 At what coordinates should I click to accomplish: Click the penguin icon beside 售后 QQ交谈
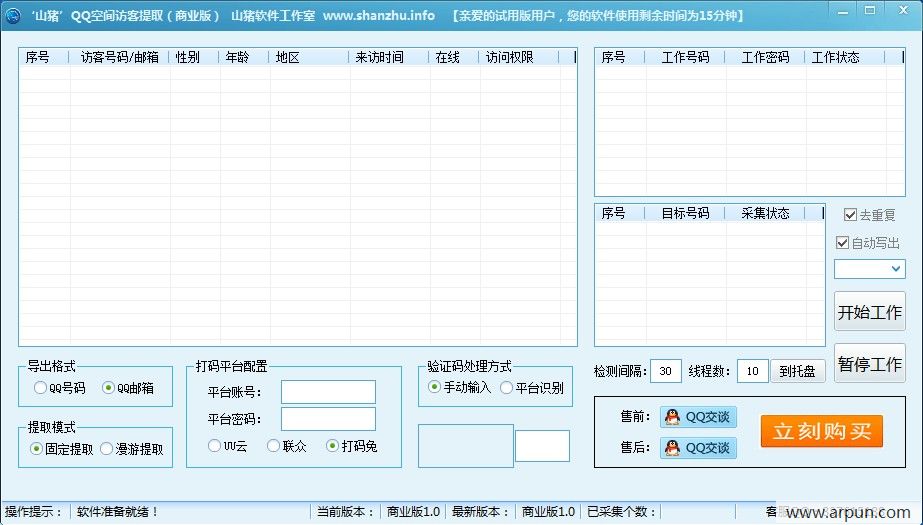coord(672,448)
